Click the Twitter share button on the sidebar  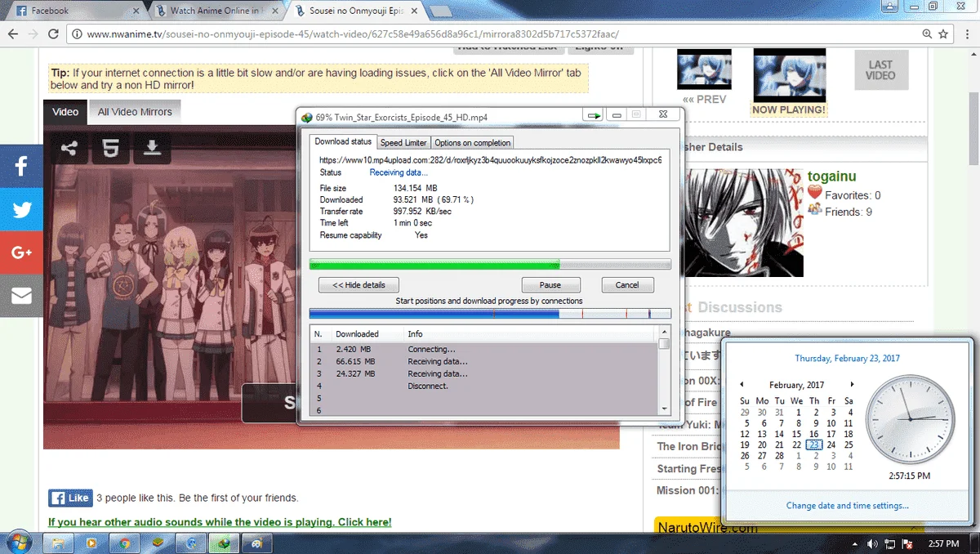click(x=21, y=209)
